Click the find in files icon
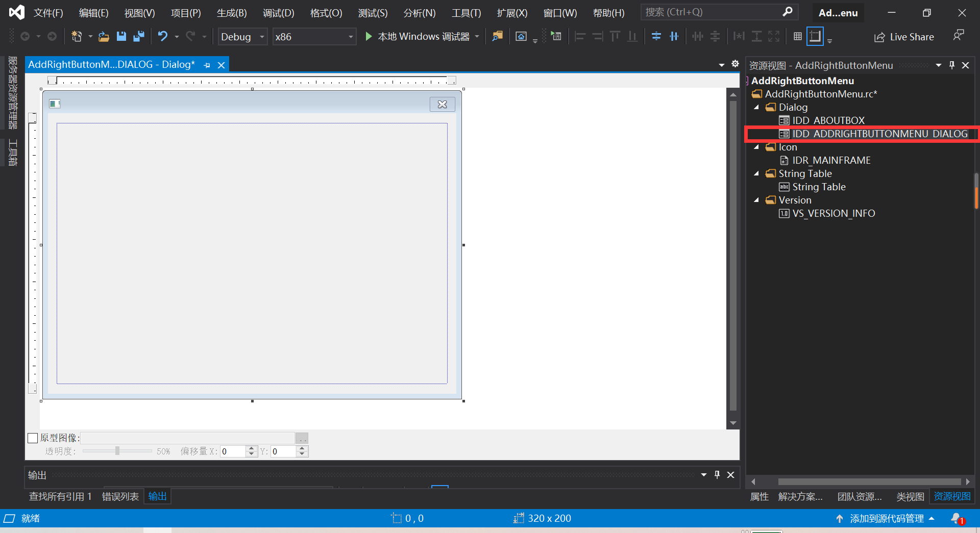Viewport: 980px width, 533px height. tap(497, 36)
